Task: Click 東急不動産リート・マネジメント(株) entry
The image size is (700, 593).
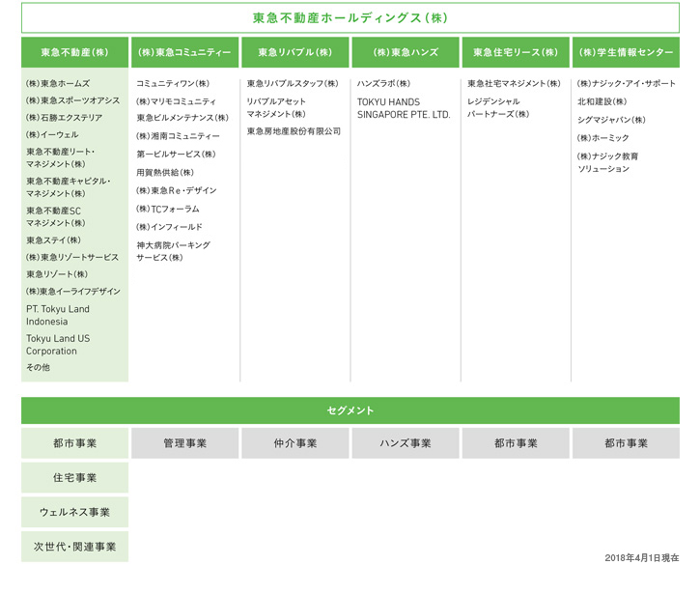Action: [60, 157]
